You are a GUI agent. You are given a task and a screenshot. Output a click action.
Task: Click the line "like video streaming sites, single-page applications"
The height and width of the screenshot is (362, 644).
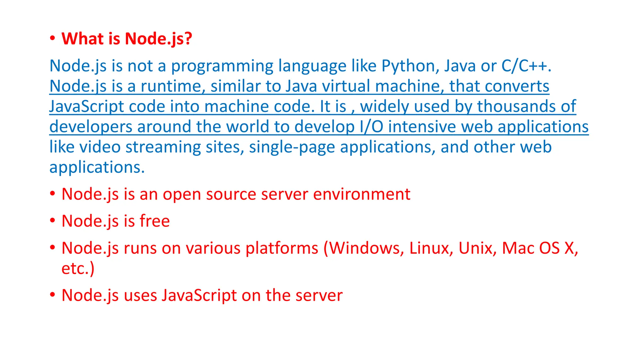(x=242, y=147)
